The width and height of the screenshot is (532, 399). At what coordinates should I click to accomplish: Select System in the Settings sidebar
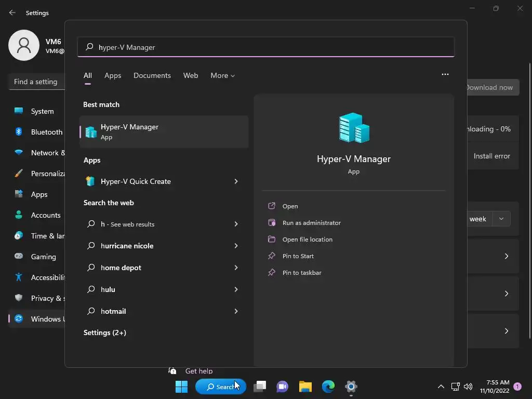(x=37, y=111)
